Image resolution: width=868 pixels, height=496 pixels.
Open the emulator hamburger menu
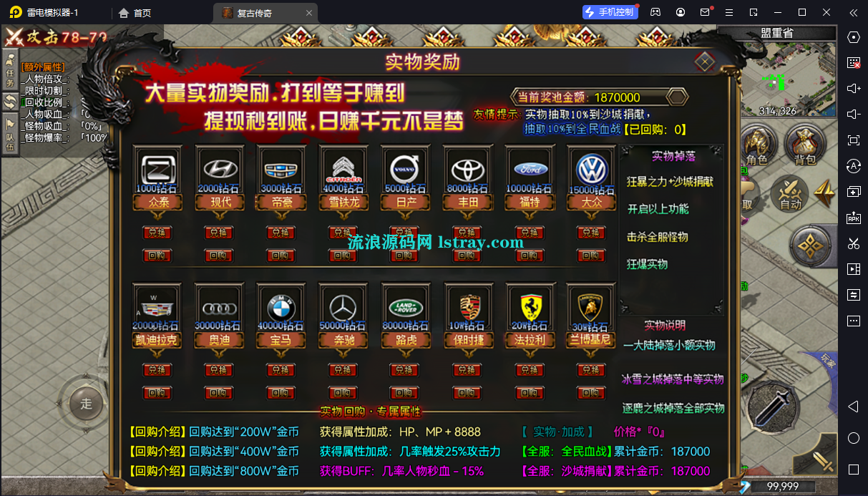point(729,12)
